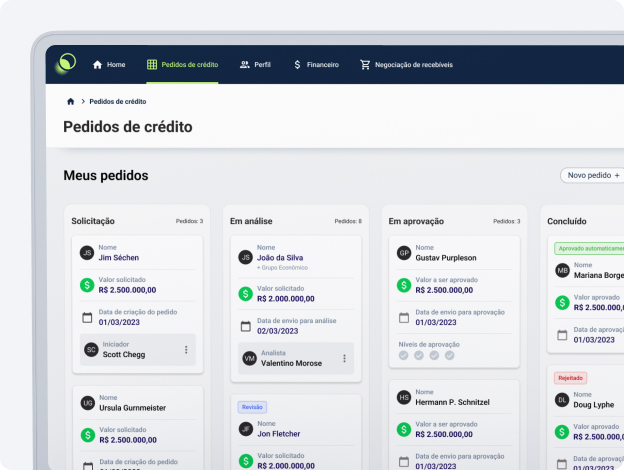Click the + Grupo Econômico label

(283, 267)
